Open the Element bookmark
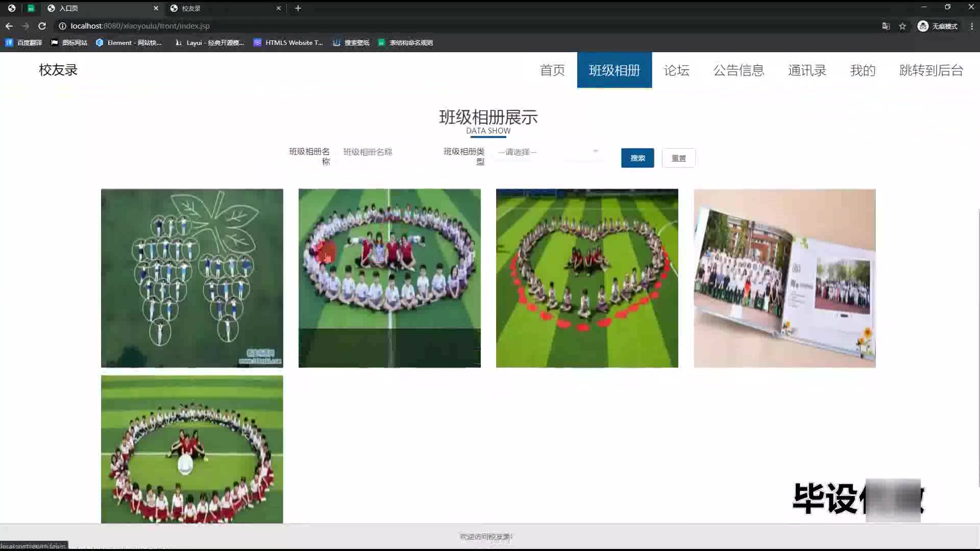 pyautogui.click(x=129, y=43)
